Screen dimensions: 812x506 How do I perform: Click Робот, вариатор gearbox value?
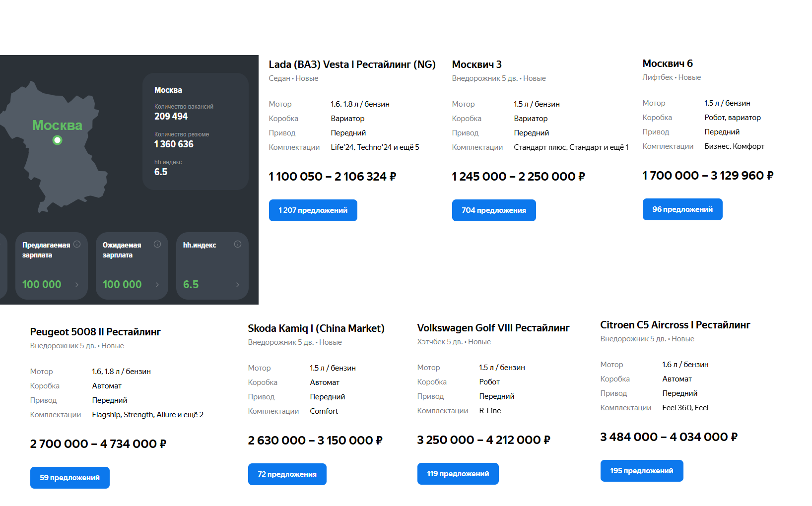[x=733, y=118]
